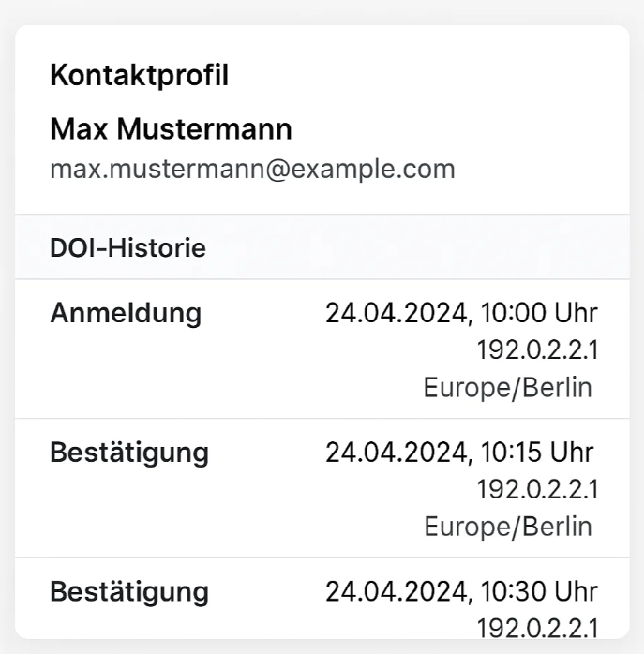This screenshot has height=654, width=644.
Task: Select the IP address under 10:15 Bestätigung
Action: click(537, 489)
